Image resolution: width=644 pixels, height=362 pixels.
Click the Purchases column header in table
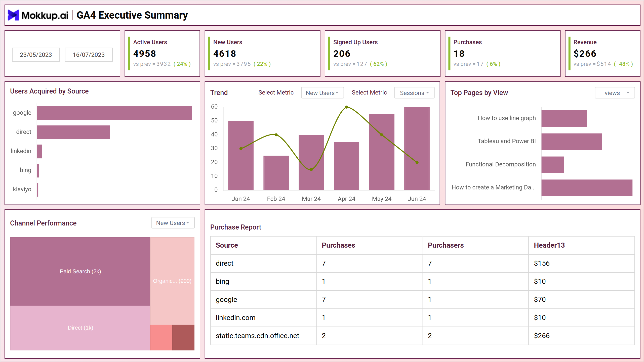[x=370, y=245]
